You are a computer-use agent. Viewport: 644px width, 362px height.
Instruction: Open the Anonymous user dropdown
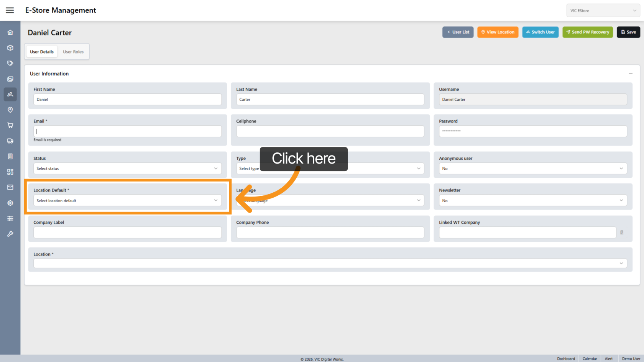click(x=532, y=169)
